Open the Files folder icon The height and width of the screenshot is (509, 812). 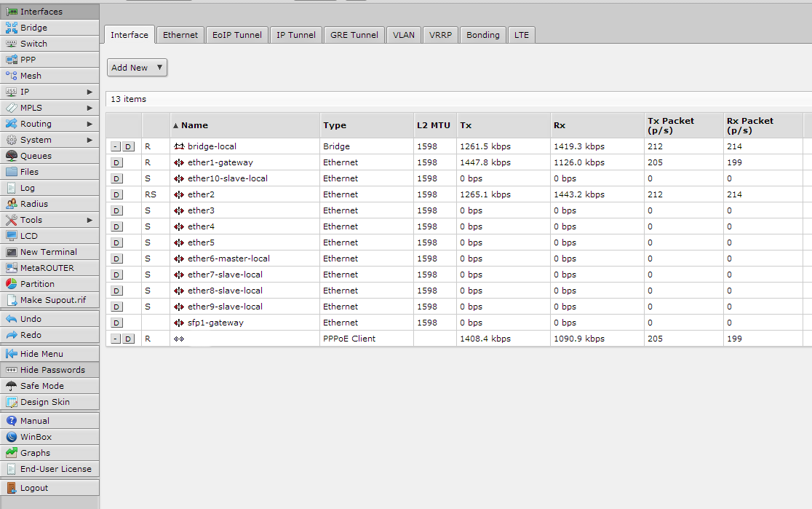click(x=12, y=172)
